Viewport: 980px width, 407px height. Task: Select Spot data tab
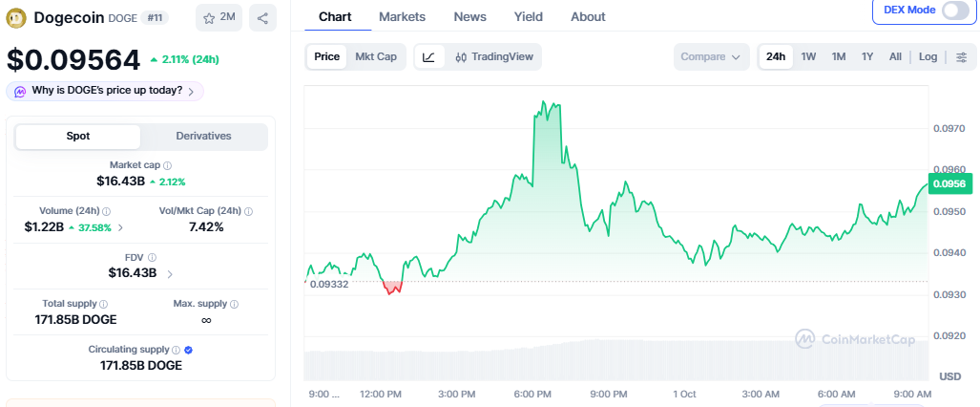[78, 137]
